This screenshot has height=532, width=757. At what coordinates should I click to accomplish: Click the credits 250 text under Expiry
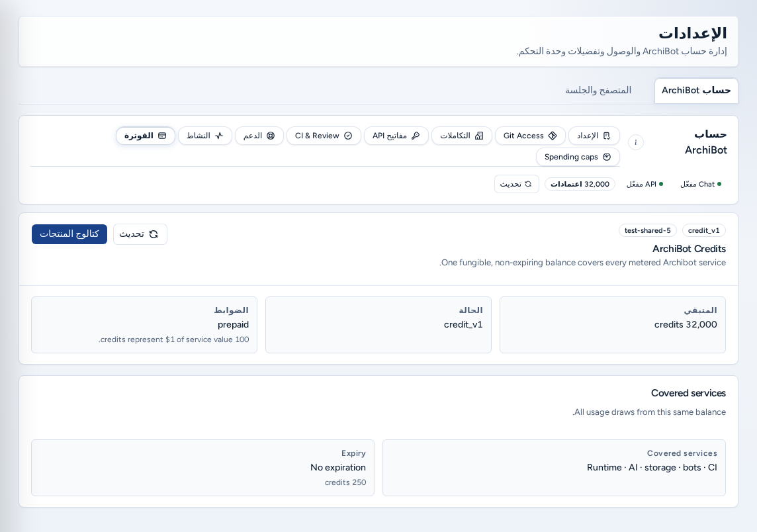click(345, 482)
